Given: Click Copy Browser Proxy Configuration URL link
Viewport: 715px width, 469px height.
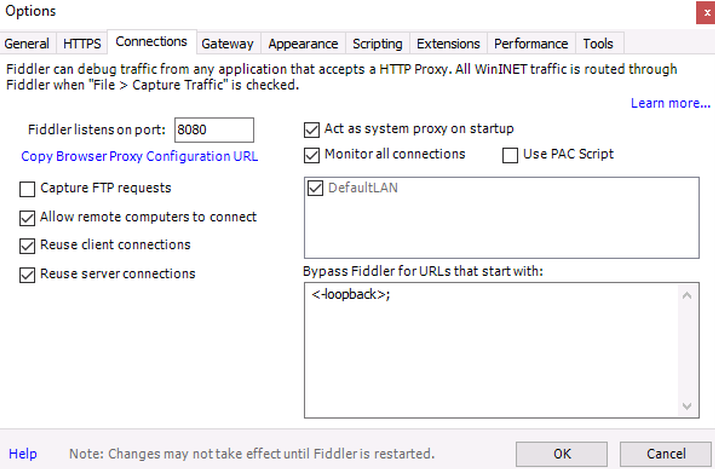Looking at the screenshot, I should pyautogui.click(x=139, y=156).
